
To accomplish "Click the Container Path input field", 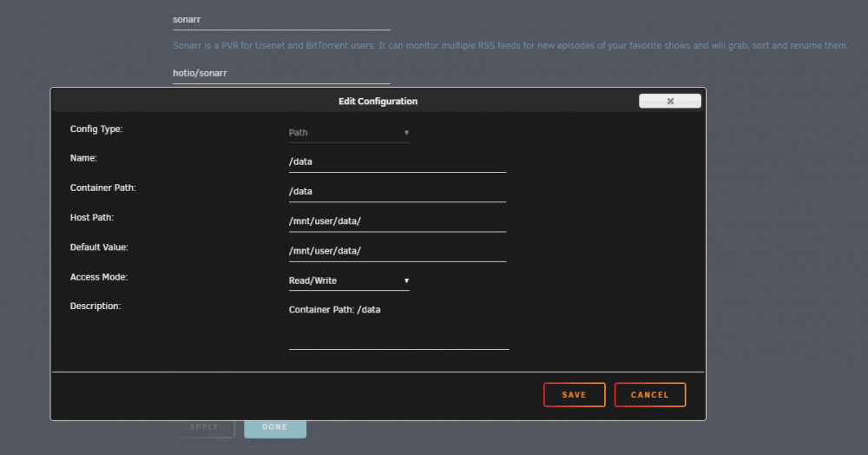I will click(398, 192).
